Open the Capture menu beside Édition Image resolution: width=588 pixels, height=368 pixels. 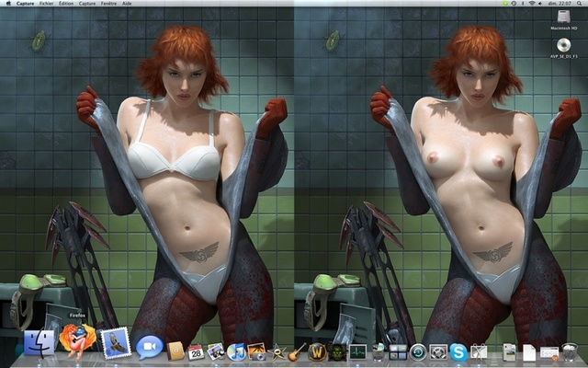coord(87,4)
